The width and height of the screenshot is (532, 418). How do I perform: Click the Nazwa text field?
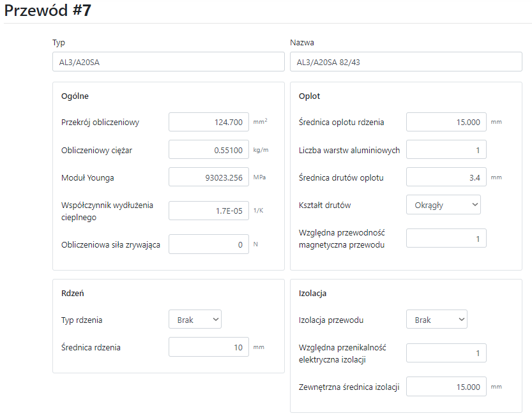pyautogui.click(x=406, y=62)
